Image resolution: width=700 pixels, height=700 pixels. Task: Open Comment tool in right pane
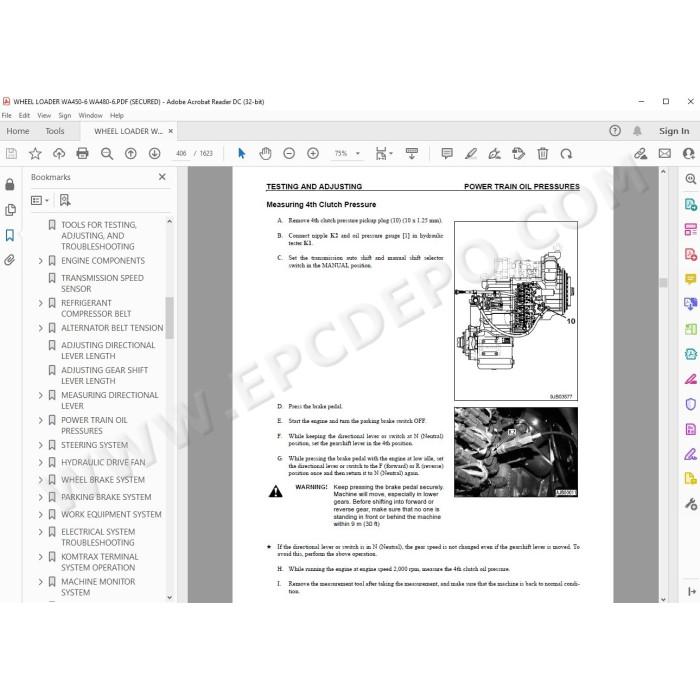[691, 279]
